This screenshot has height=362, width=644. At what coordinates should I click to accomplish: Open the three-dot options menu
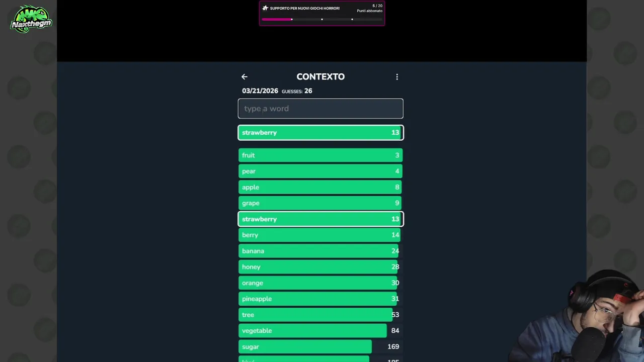397,77
